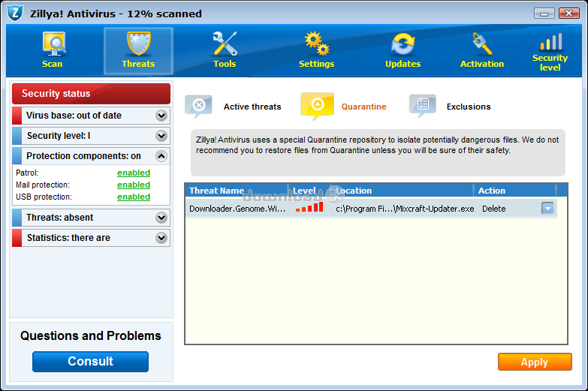
Task: Click the red threat level bars indicator
Action: pyautogui.click(x=309, y=207)
